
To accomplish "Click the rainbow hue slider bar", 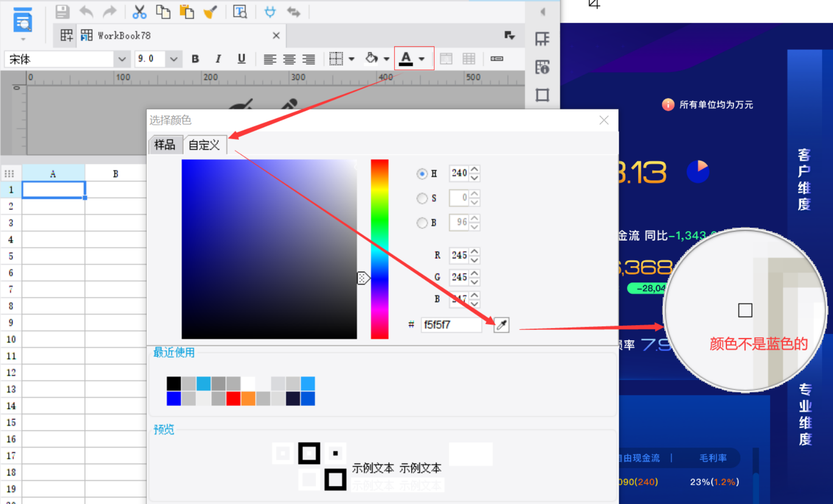I will click(379, 249).
